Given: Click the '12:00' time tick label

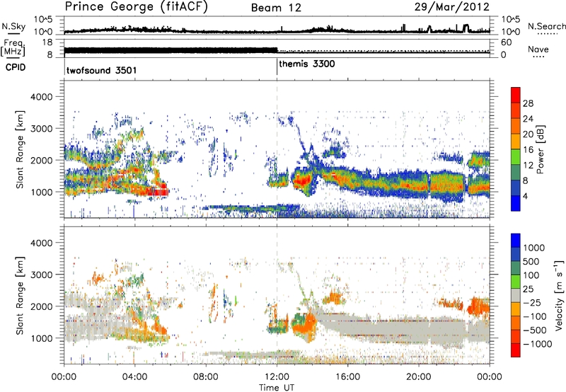Looking at the screenshot, I should coord(277,377).
